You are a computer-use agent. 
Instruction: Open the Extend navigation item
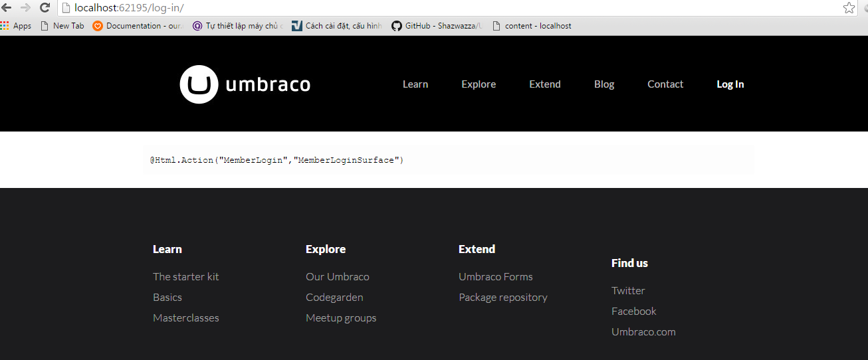click(545, 84)
